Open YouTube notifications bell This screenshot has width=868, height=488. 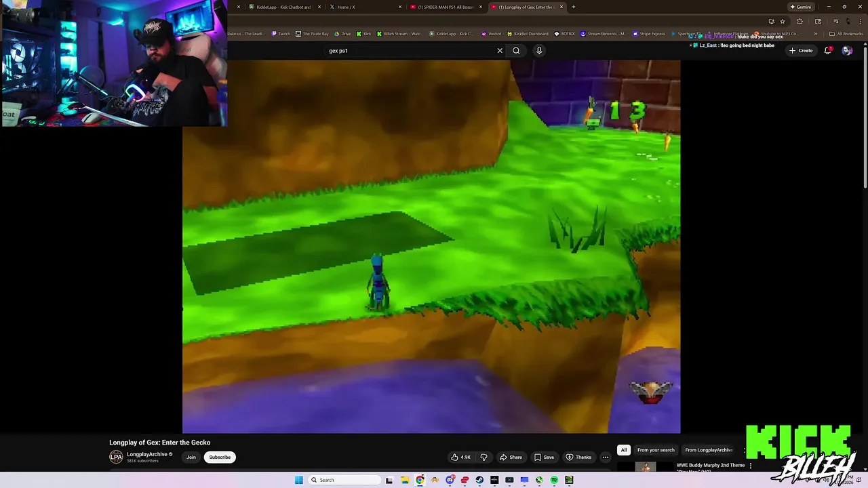tap(828, 50)
